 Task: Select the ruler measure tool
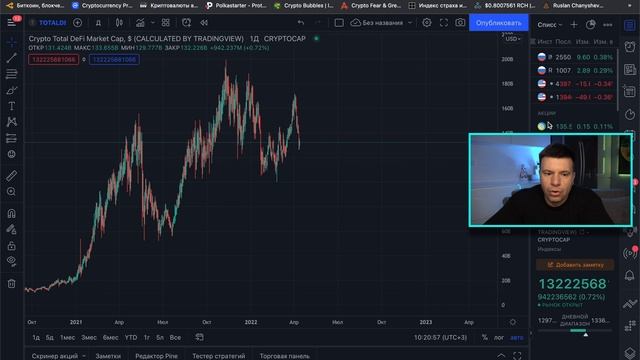coord(11,176)
